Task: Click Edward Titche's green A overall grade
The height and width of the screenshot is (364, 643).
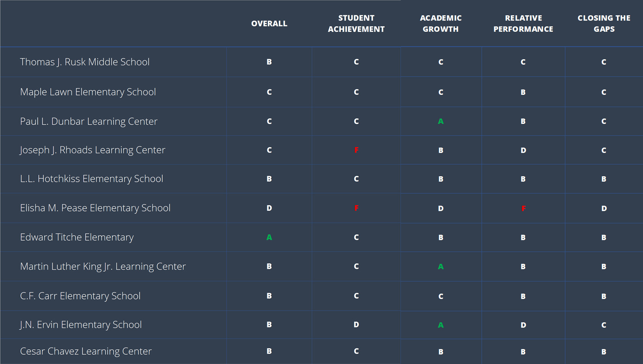Action: point(269,237)
